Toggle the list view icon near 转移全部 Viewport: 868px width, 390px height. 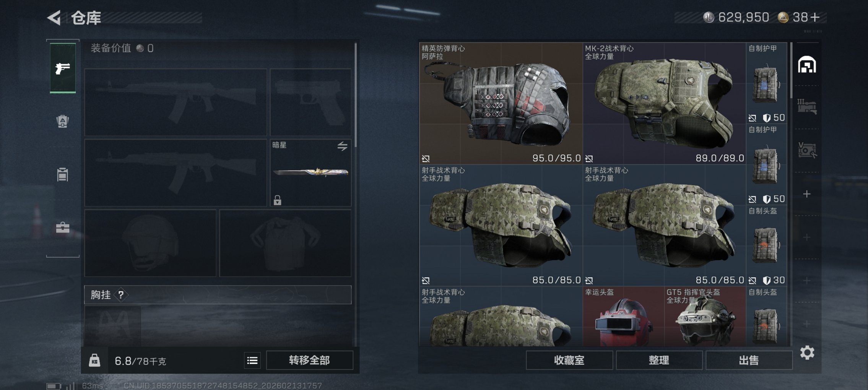pyautogui.click(x=252, y=361)
